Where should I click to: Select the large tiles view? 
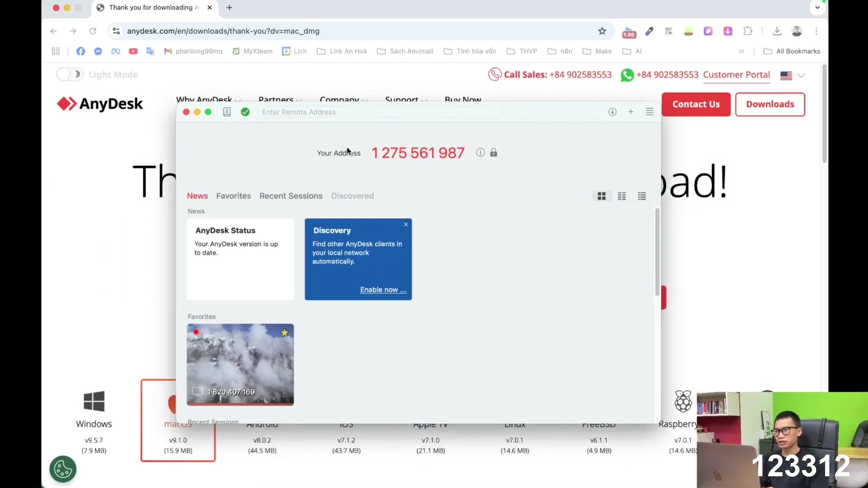[602, 196]
